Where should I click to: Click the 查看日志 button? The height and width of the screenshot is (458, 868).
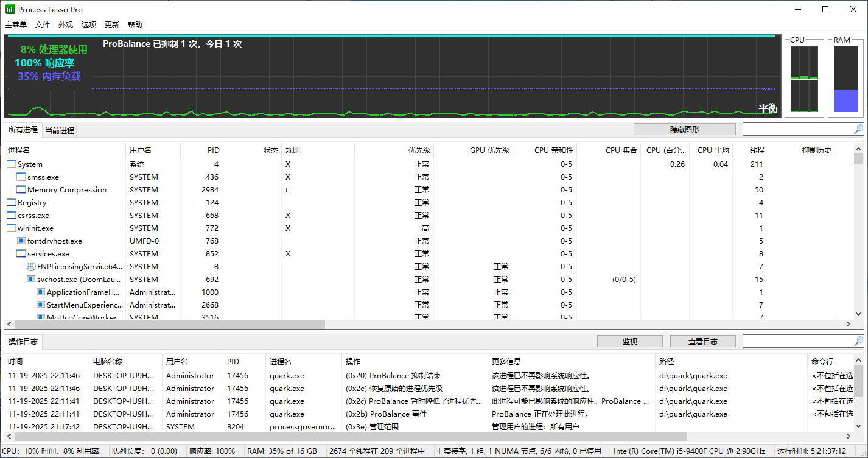[x=702, y=340]
